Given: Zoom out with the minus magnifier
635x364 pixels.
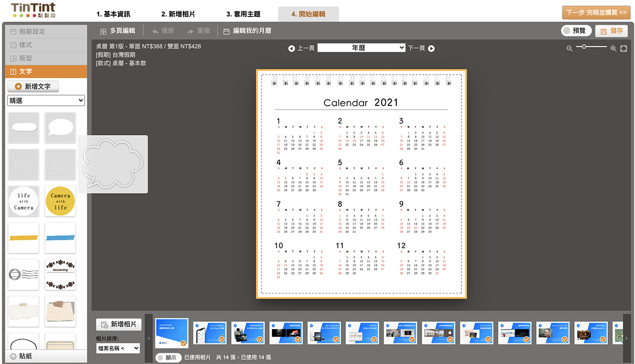Looking at the screenshot, I should (x=569, y=48).
